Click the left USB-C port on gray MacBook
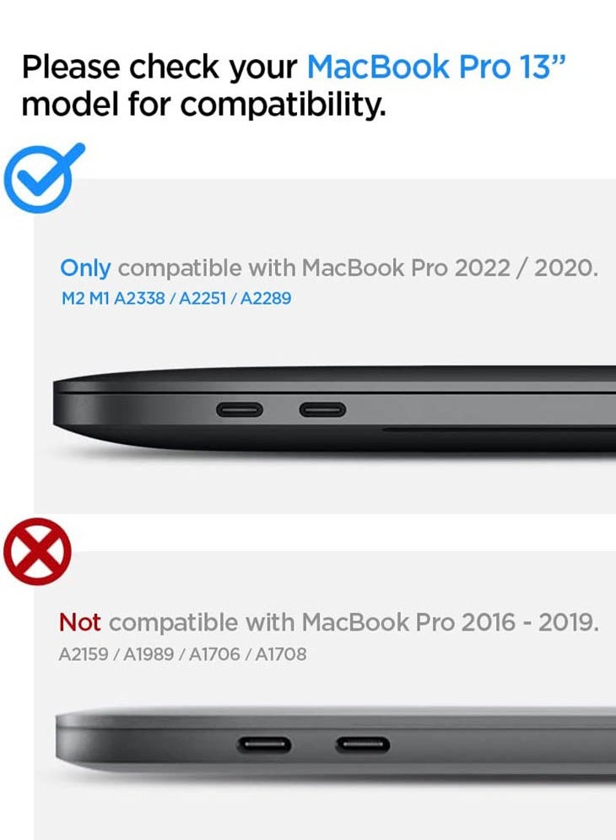 tap(264, 745)
